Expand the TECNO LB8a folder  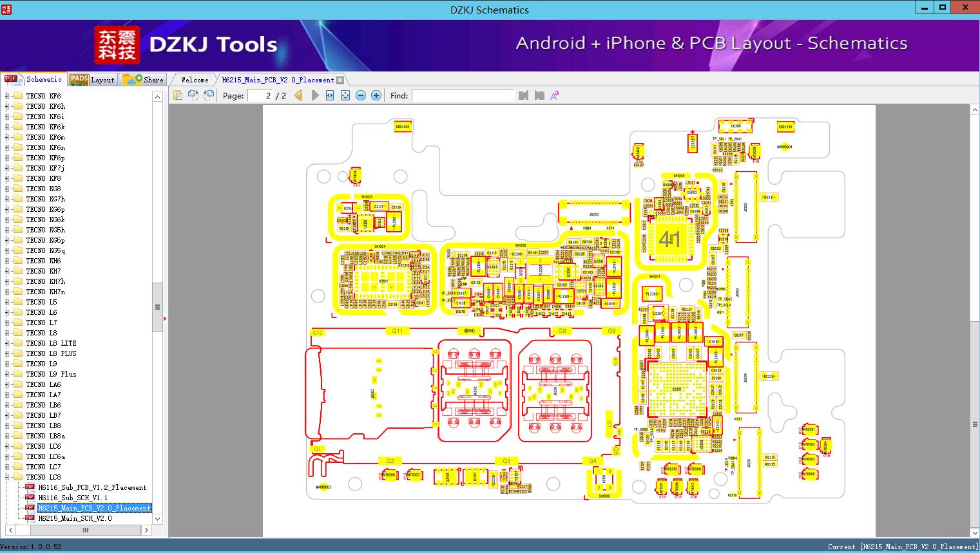coord(7,436)
